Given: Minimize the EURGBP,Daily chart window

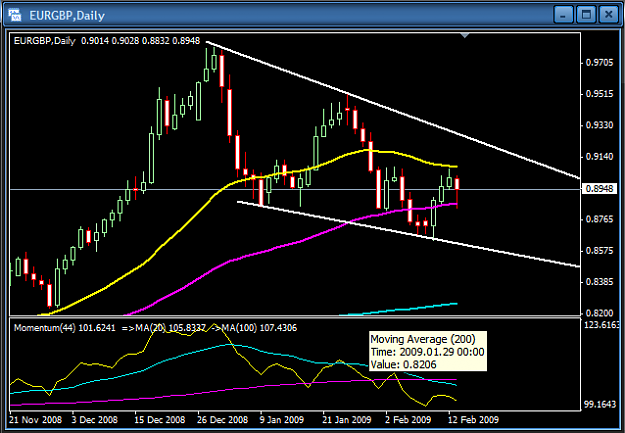Looking at the screenshot, I should click(x=563, y=15).
